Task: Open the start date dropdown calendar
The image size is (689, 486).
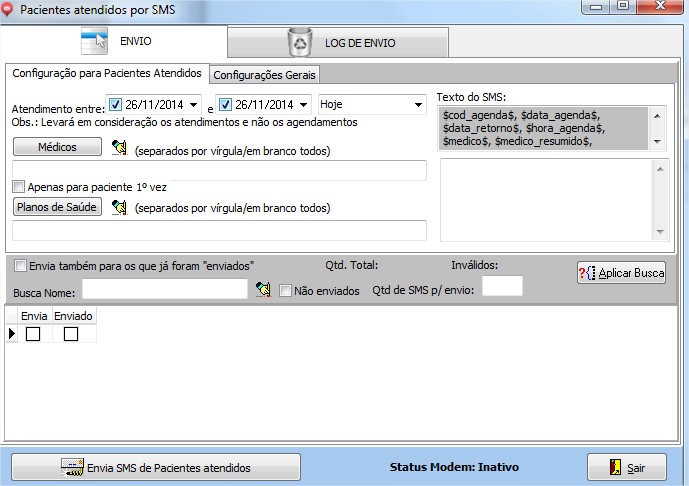Action: (194, 105)
